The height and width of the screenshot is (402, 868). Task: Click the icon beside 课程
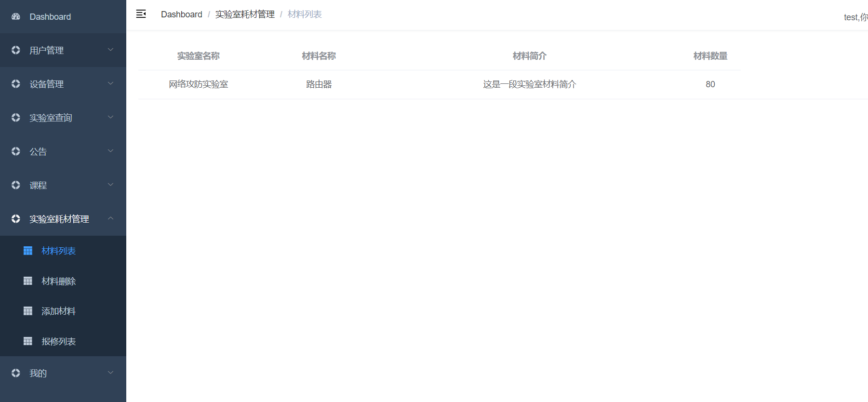click(x=16, y=185)
